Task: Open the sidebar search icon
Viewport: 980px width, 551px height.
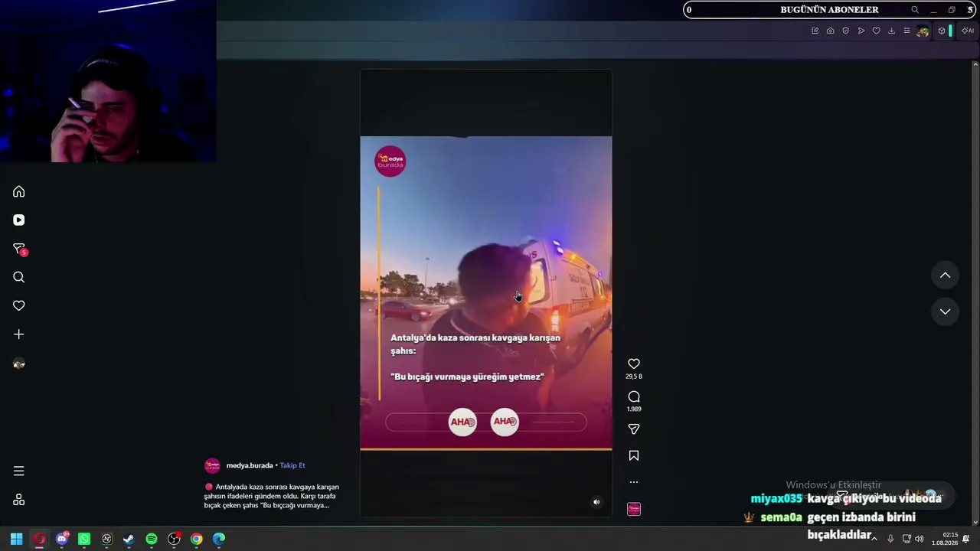Action: [19, 277]
